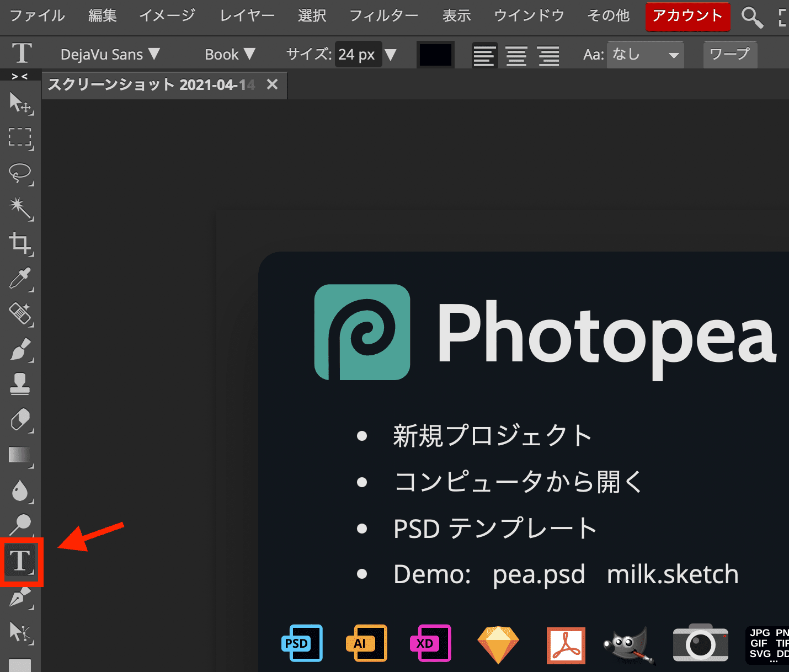Pick the Eyedropper tool
This screenshot has width=789, height=672.
20,279
